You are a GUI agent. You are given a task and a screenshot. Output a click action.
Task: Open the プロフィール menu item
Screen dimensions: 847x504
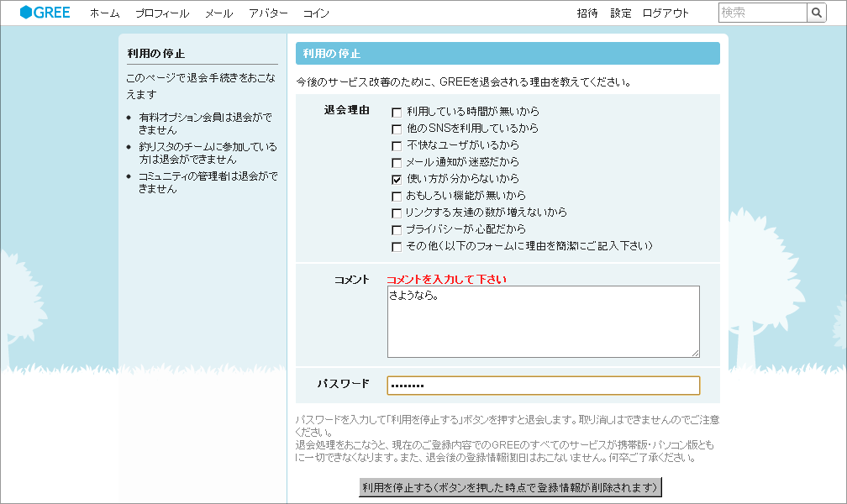point(162,13)
